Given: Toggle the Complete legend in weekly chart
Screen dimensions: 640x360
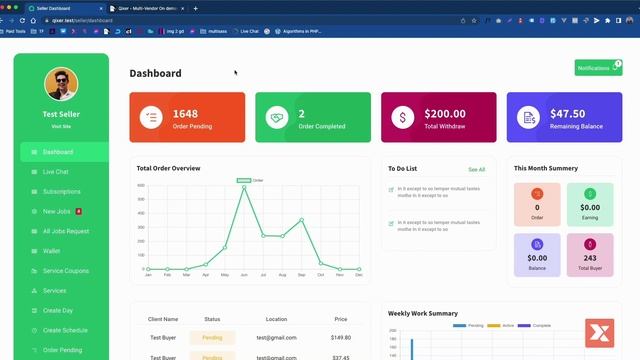Looking at the screenshot, I should point(534,326).
